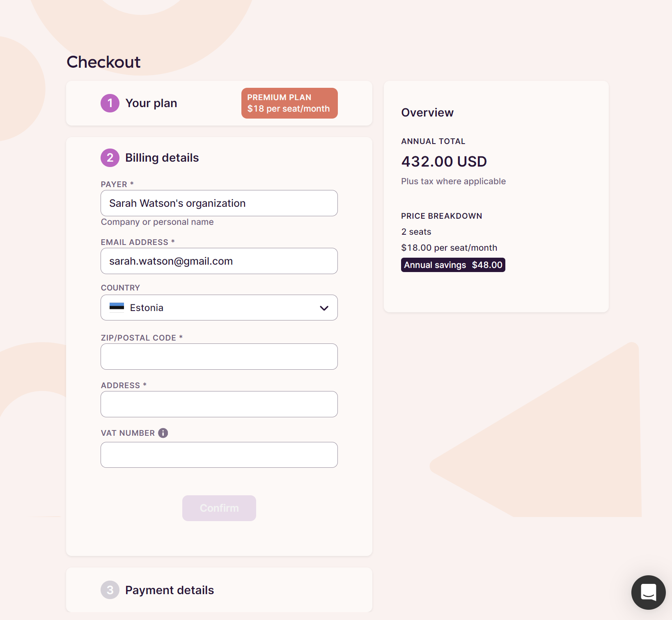
Task: Click into the ZIP/Postal Code field
Action: point(219,357)
